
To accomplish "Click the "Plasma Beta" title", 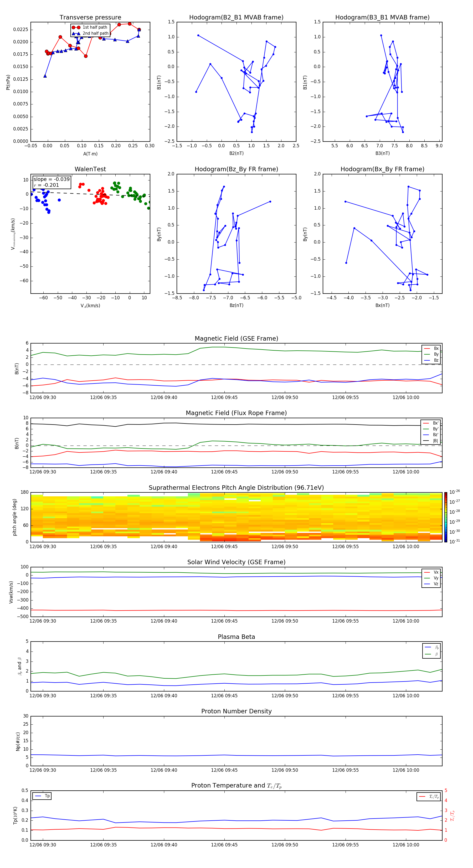I will pyautogui.click(x=236, y=637).
